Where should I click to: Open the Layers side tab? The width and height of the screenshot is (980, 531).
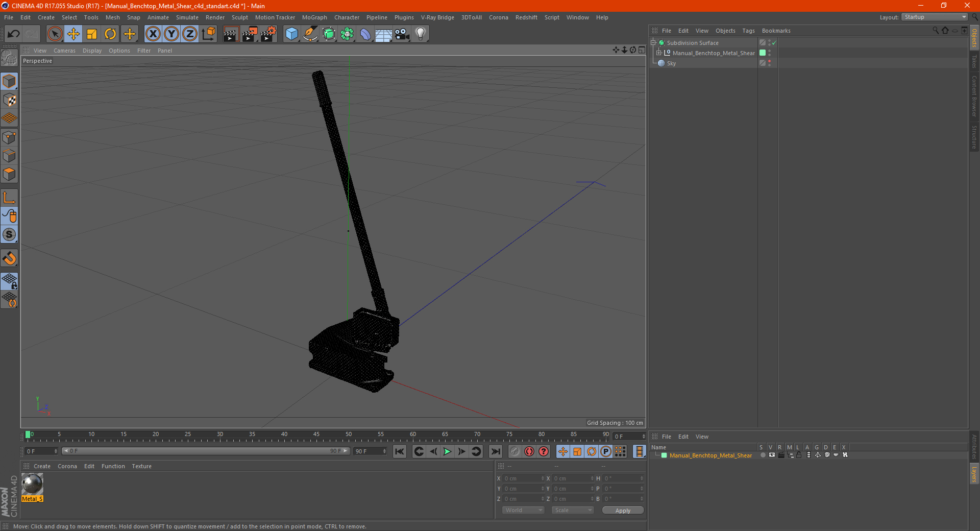[x=974, y=473]
